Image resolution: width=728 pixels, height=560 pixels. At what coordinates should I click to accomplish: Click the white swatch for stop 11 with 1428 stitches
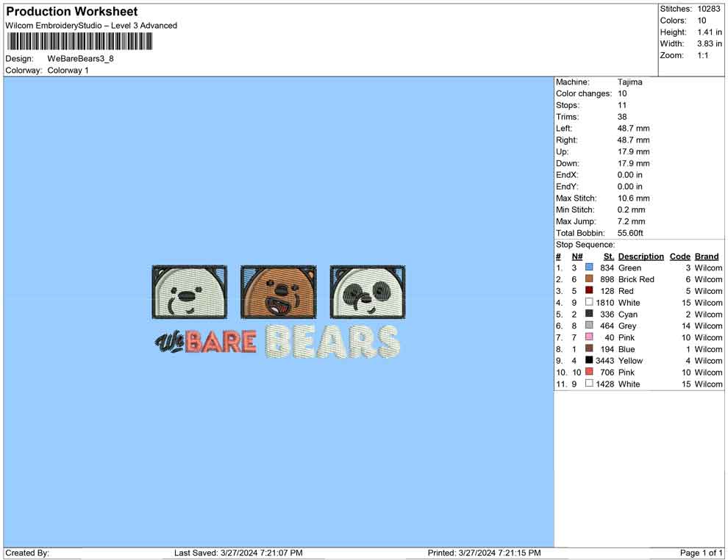[x=589, y=383]
